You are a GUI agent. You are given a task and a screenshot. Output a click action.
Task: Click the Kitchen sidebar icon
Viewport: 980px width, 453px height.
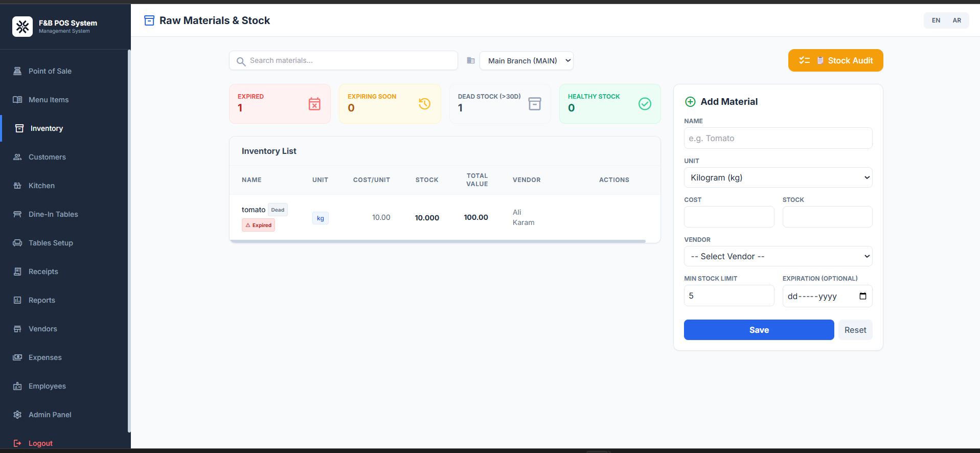point(17,186)
